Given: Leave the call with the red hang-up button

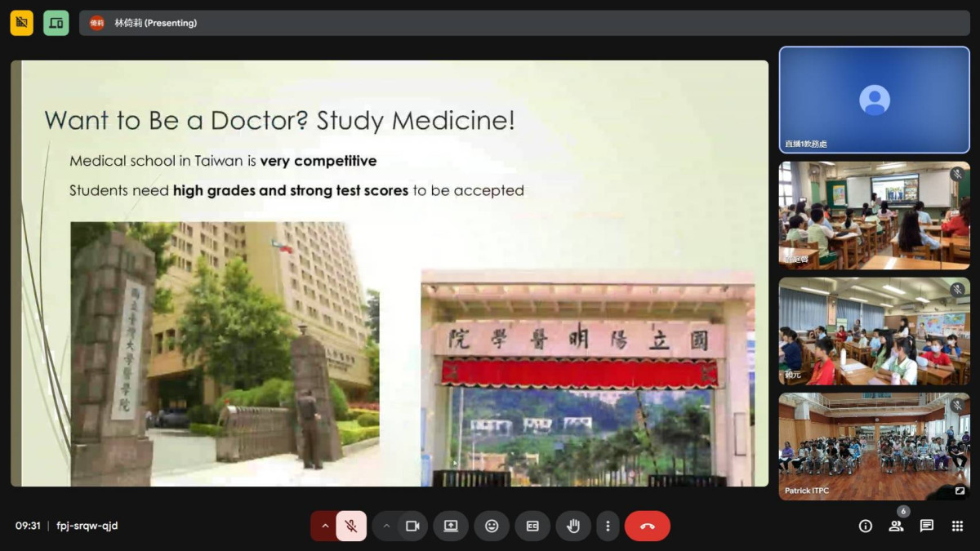Looking at the screenshot, I should [x=648, y=527].
